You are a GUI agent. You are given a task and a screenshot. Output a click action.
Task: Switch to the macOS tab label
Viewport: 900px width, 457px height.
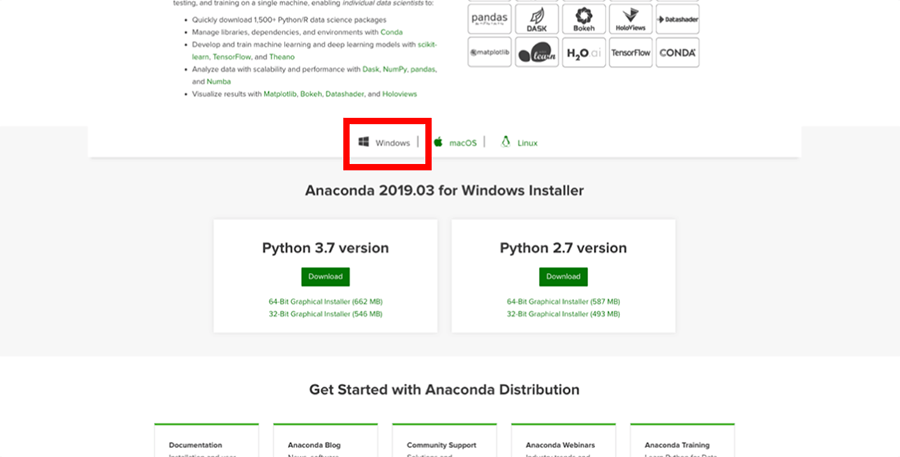(x=463, y=143)
